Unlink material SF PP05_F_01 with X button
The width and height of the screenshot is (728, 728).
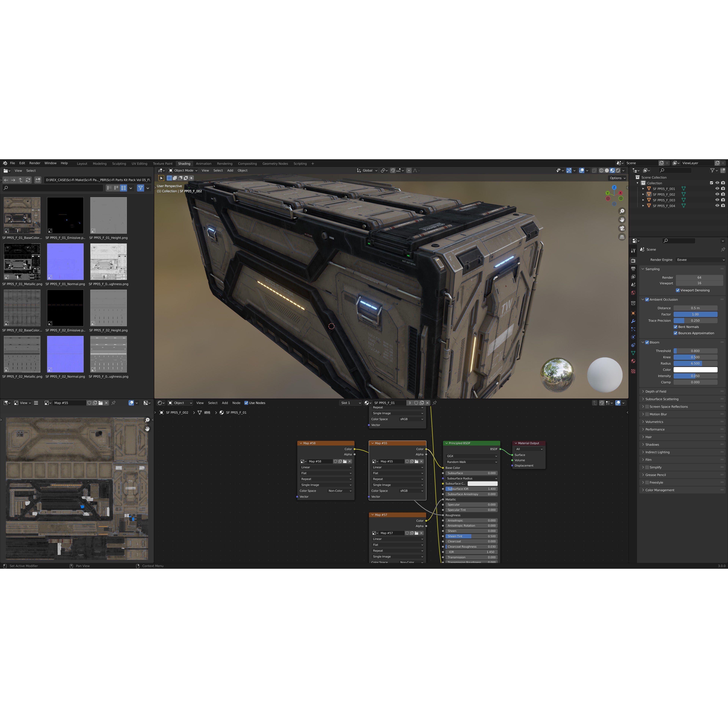(427, 403)
